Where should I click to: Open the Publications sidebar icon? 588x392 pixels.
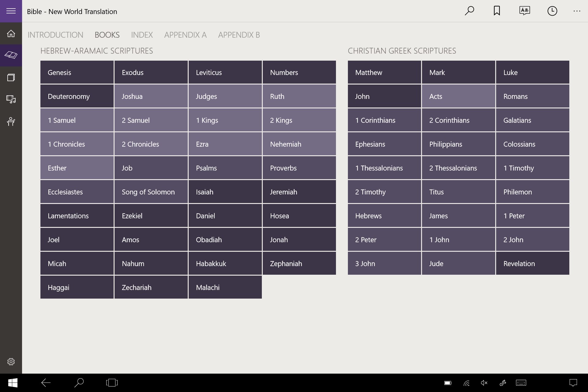click(x=11, y=77)
